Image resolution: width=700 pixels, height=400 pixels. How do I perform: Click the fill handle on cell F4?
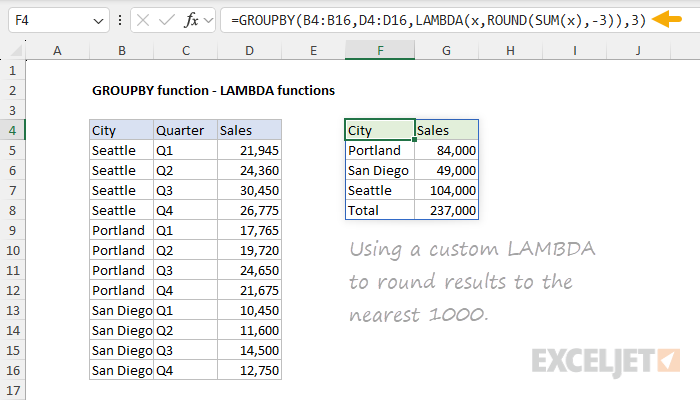point(415,139)
